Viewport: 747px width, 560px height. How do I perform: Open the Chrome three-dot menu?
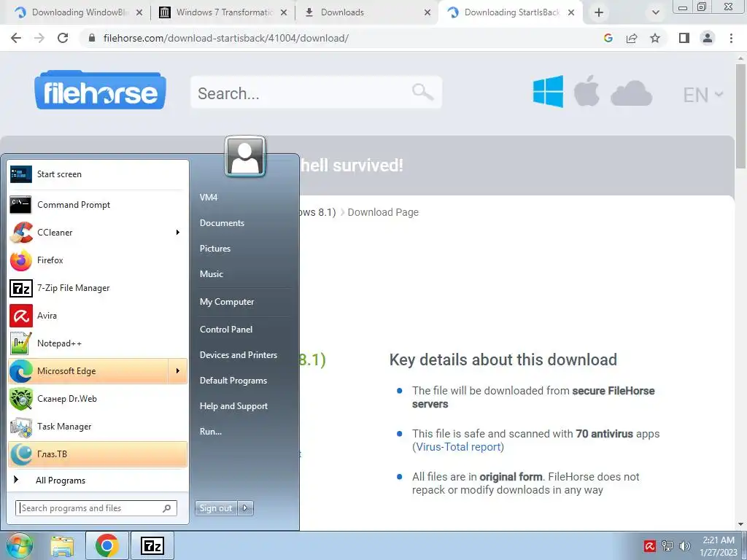click(x=731, y=38)
